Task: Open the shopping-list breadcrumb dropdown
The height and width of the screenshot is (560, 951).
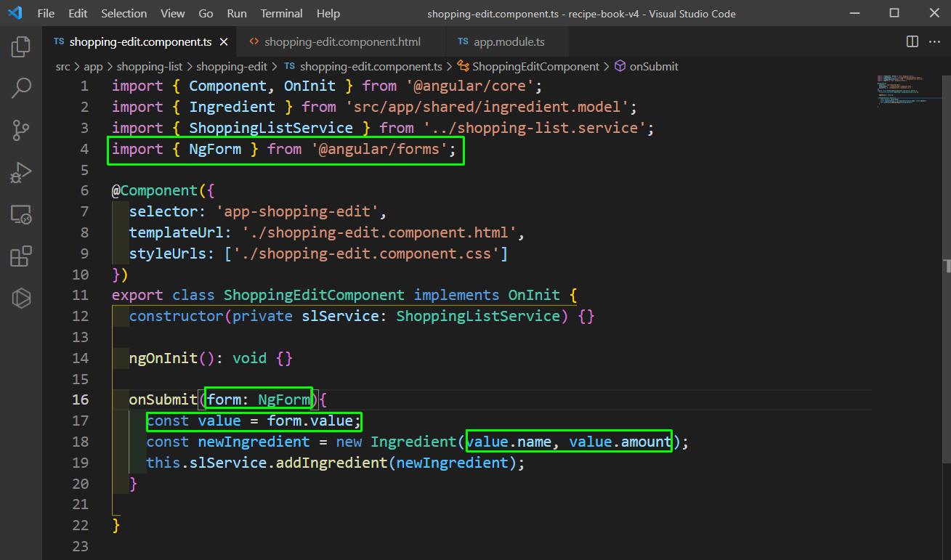Action: point(150,66)
